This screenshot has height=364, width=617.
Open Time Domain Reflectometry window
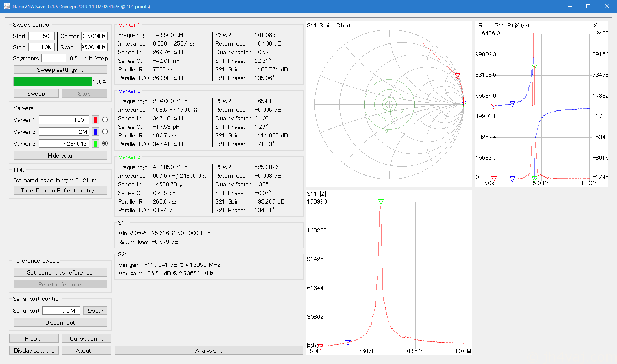(x=60, y=190)
